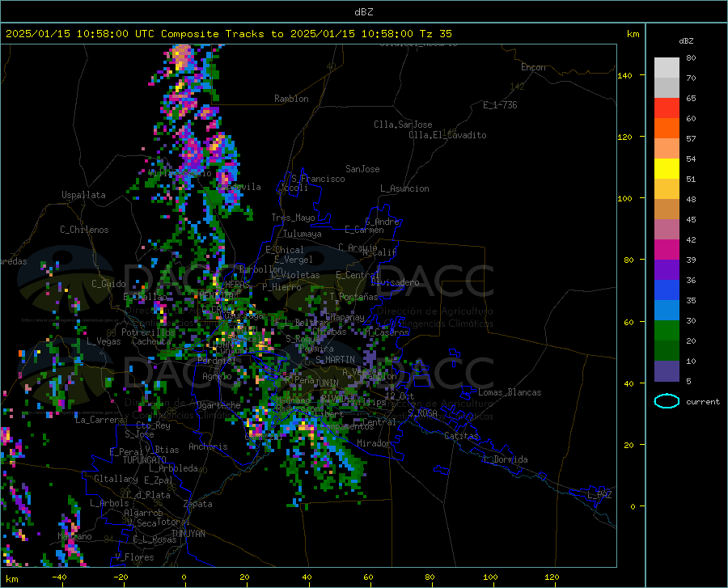The height and width of the screenshot is (588, 728).
Task: Click the Catitas label
Action: (x=462, y=436)
